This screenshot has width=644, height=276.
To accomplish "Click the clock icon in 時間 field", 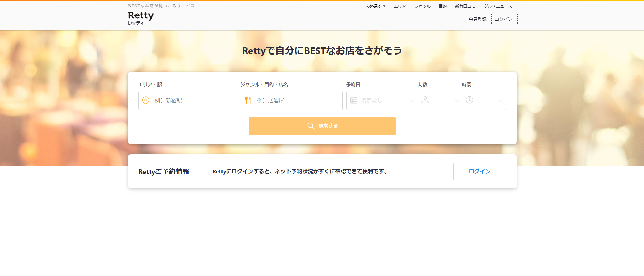I will click(x=470, y=100).
